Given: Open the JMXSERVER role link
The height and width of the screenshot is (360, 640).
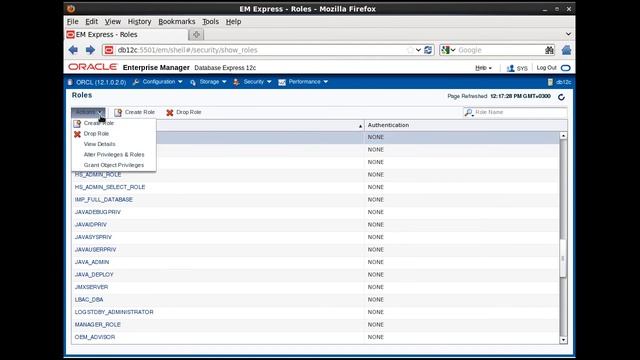Looking at the screenshot, I should coord(91,287).
